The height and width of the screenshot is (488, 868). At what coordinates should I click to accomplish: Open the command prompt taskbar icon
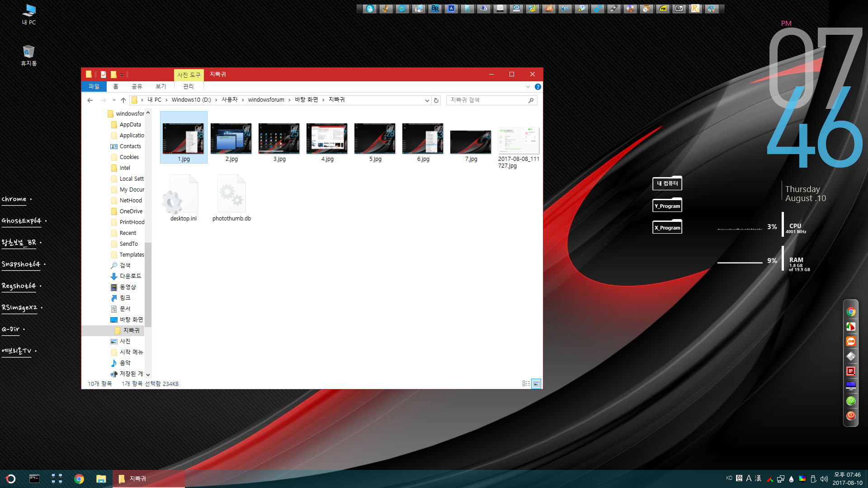click(x=34, y=479)
